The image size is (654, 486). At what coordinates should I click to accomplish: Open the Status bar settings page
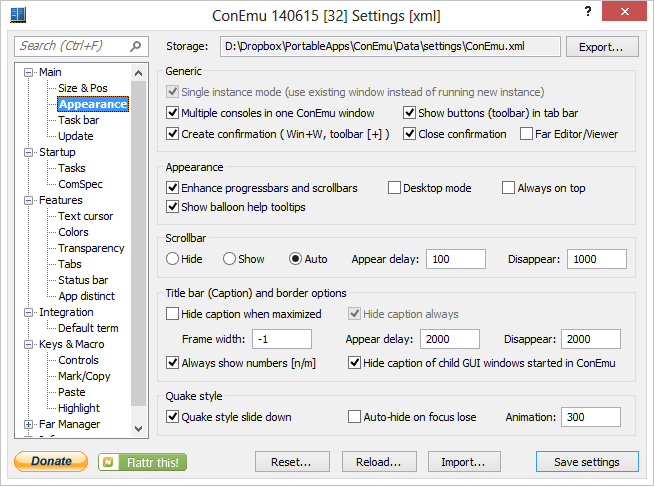[83, 280]
